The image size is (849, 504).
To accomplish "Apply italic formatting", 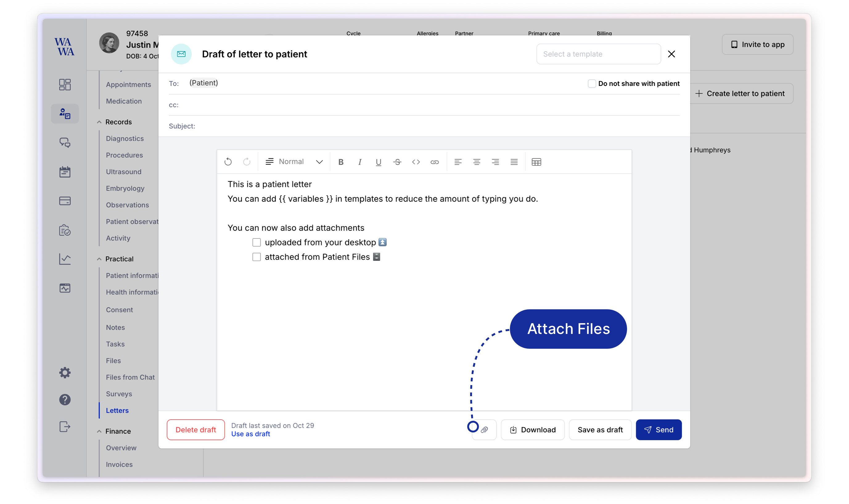I will (359, 162).
